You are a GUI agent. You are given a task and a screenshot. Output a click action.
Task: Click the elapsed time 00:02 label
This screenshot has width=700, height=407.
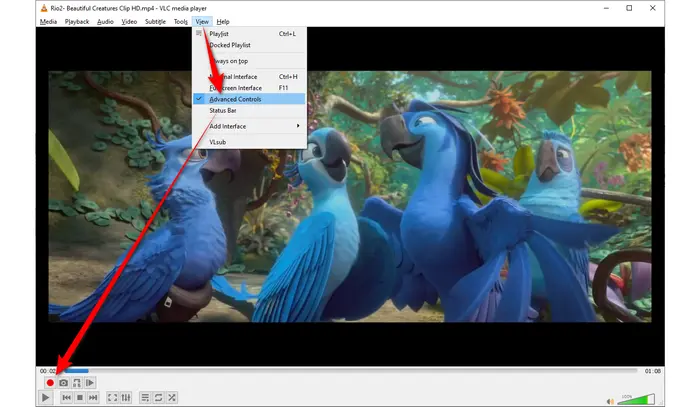[47, 371]
